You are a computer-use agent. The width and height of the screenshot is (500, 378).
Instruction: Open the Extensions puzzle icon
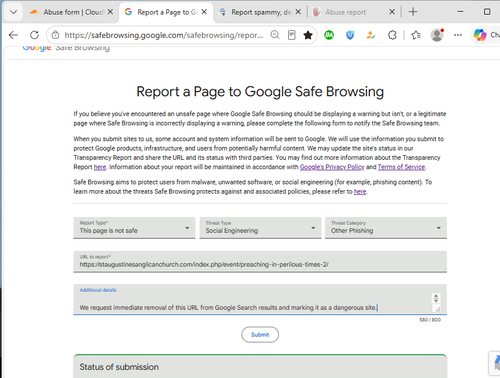pyautogui.click(x=392, y=35)
